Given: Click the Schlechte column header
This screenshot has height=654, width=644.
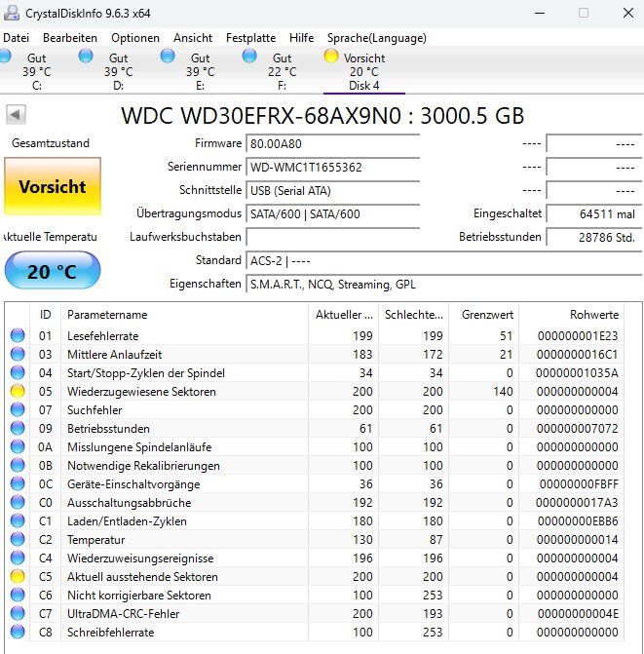Looking at the screenshot, I should click(413, 315).
